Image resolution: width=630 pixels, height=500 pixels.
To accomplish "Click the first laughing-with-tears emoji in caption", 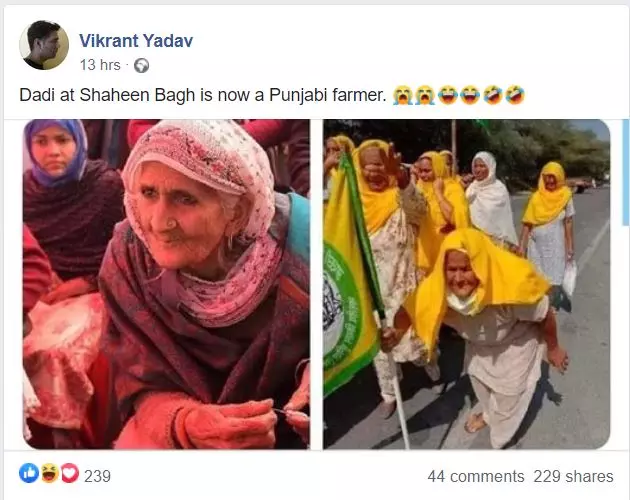I will 448,95.
